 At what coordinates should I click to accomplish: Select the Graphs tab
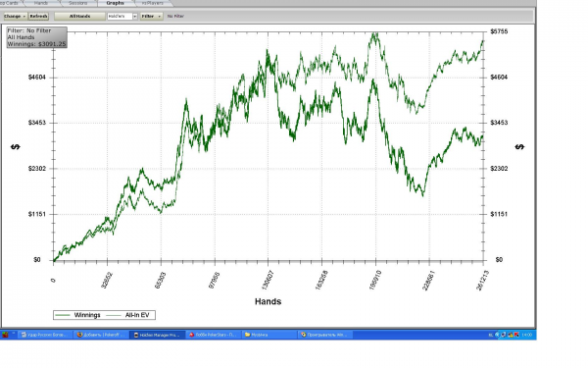pyautogui.click(x=115, y=3)
